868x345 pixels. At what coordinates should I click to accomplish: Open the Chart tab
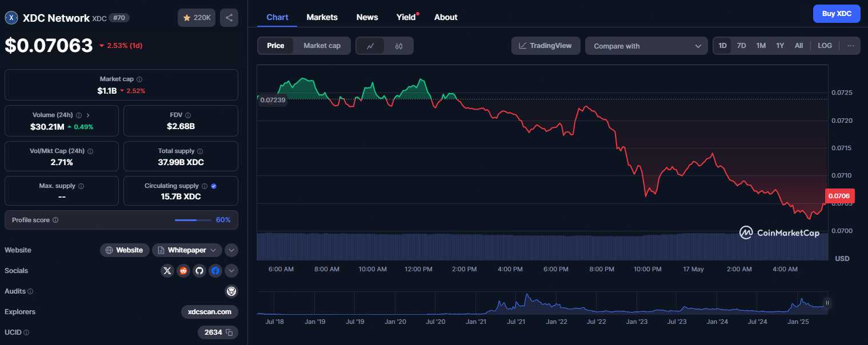point(277,17)
